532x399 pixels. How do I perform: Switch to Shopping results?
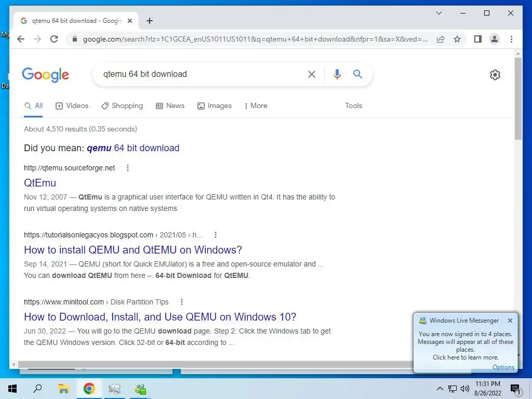tap(122, 105)
